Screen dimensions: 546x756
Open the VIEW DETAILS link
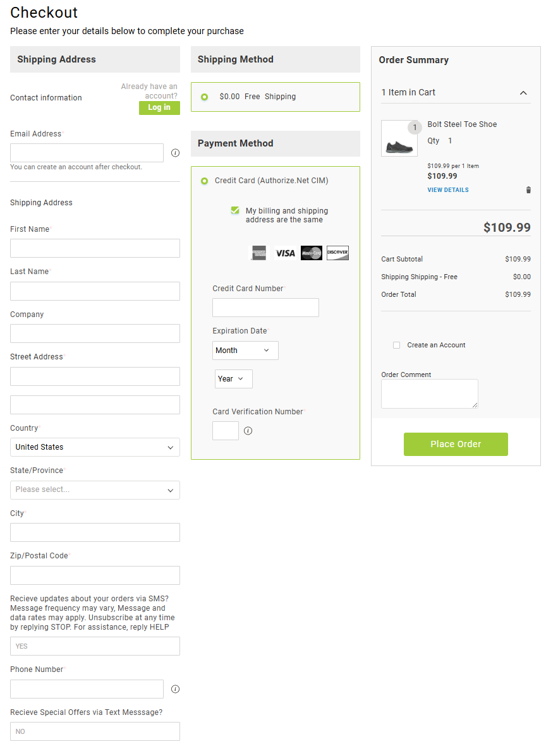447,190
